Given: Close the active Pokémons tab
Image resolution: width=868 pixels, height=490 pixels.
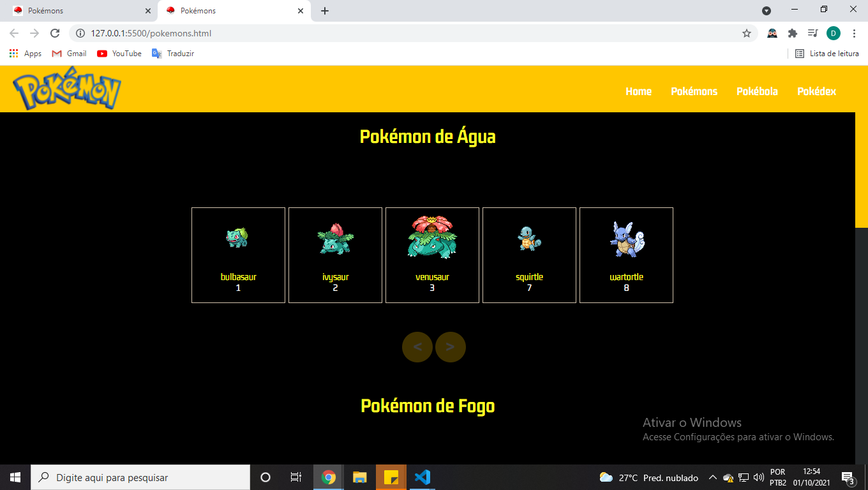Looking at the screenshot, I should point(301,11).
